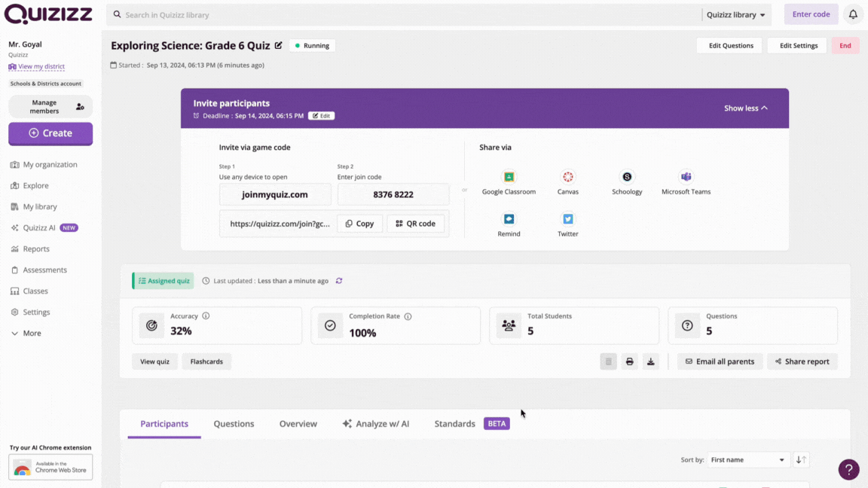Image resolution: width=868 pixels, height=488 pixels.
Task: Click the Chrome Web Store badge
Action: 50,467
